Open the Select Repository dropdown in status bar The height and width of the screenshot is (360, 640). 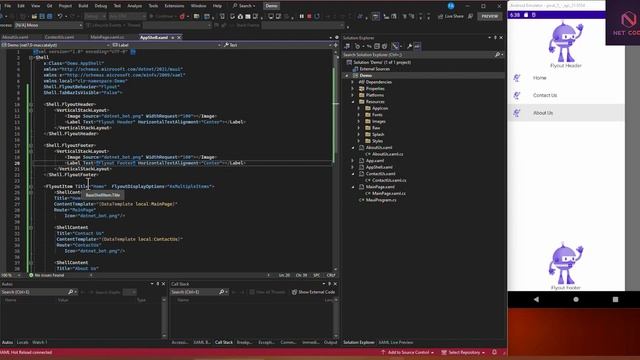(463, 352)
